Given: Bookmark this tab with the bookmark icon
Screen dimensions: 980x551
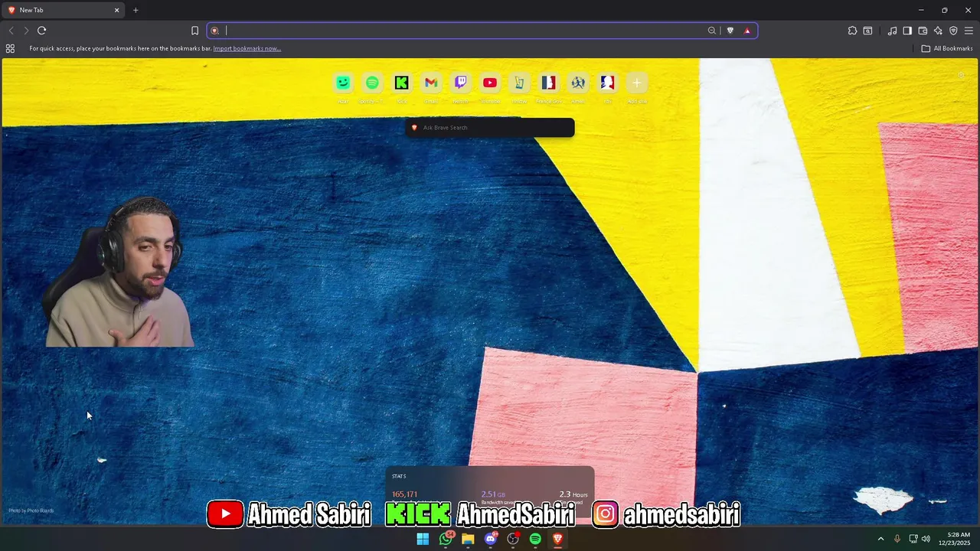Looking at the screenshot, I should (x=194, y=31).
